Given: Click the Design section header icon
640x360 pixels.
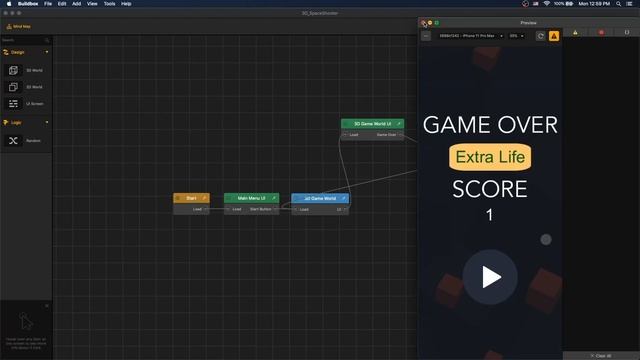Looking at the screenshot, I should click(6, 52).
